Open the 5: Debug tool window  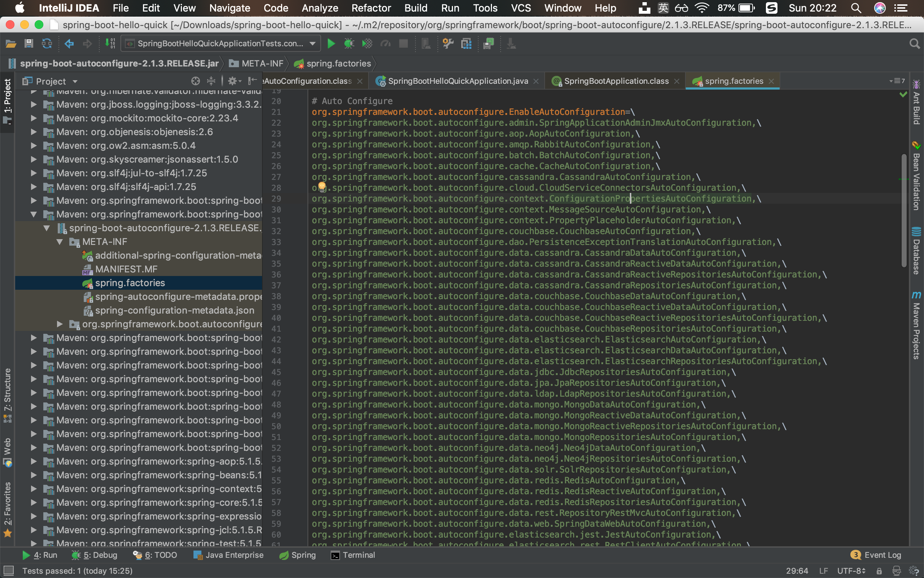[94, 555]
